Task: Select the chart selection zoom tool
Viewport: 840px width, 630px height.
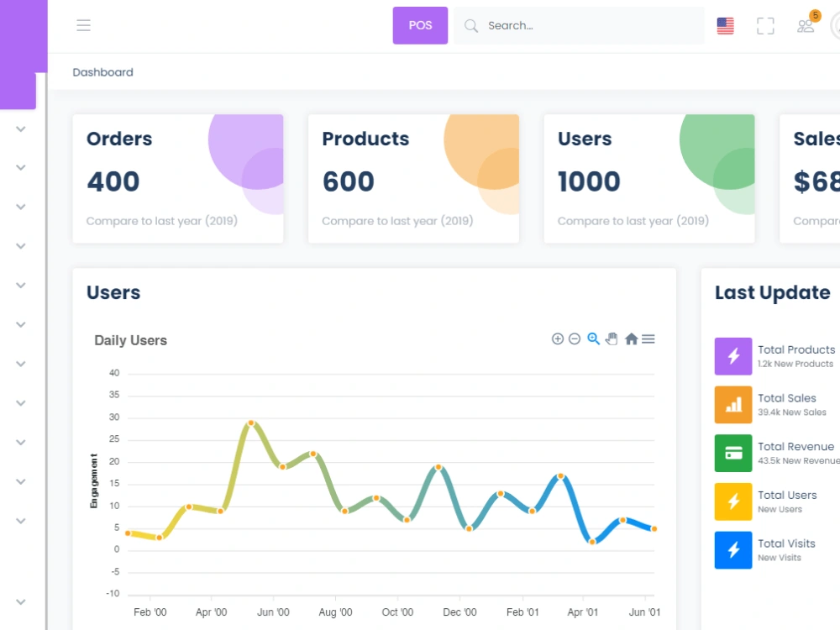Action: pyautogui.click(x=593, y=339)
